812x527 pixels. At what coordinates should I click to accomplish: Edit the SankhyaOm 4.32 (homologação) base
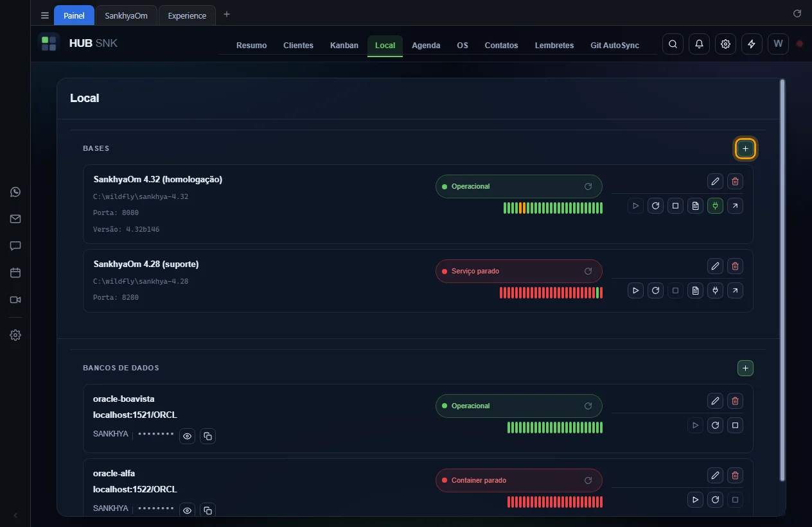click(715, 181)
